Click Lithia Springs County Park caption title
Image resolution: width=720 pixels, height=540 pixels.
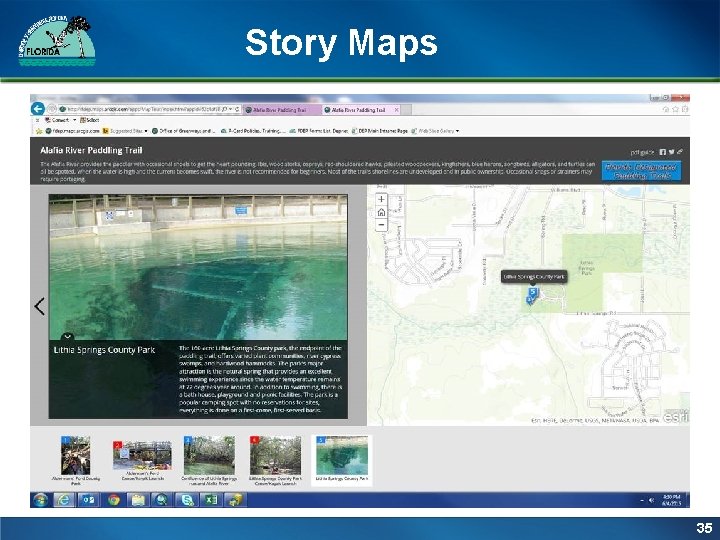coord(104,350)
